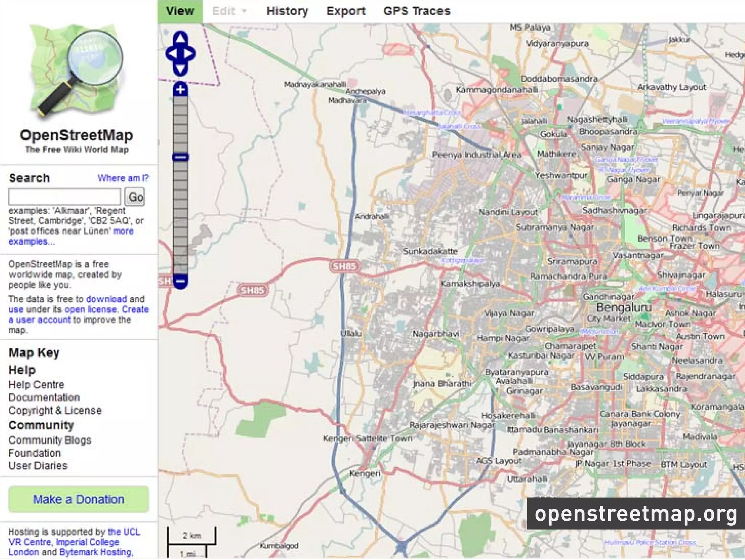Follow the Bytemark Hosting link

click(96, 552)
